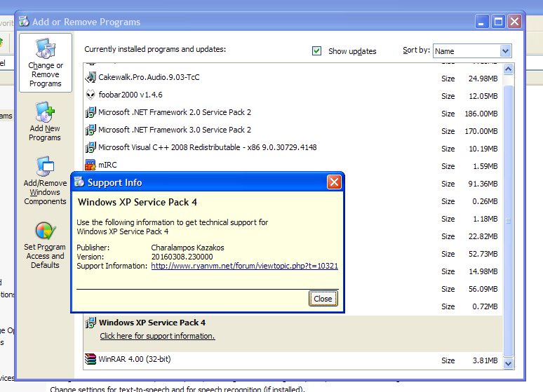Viewport: 543px width, 392px height.
Task: Select the mIRC entry text
Action: [x=107, y=165]
